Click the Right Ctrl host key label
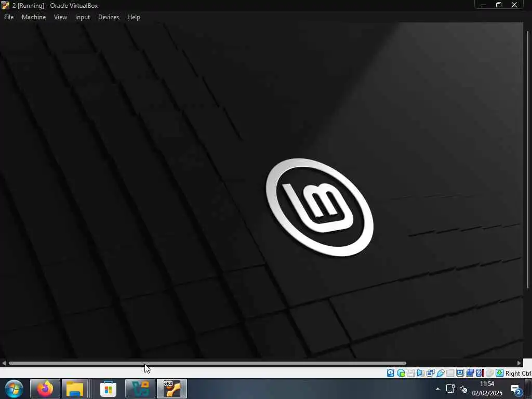The image size is (532, 399). coord(518,373)
